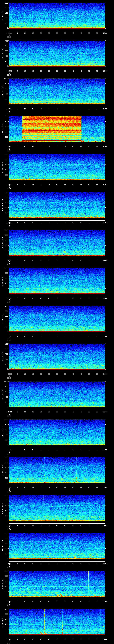114x644 pixels.
Task: Click the 27:00 axis end label
Action: [x=105, y=487]
